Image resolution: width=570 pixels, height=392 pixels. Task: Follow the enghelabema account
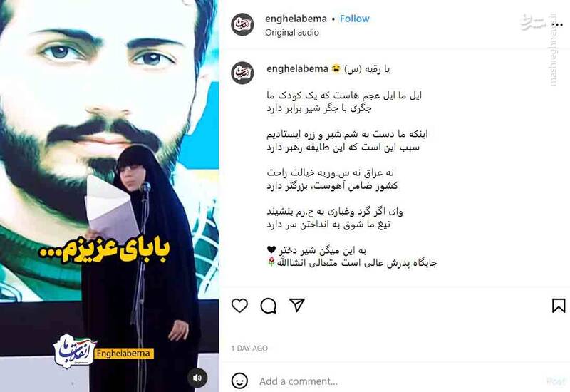[354, 19]
